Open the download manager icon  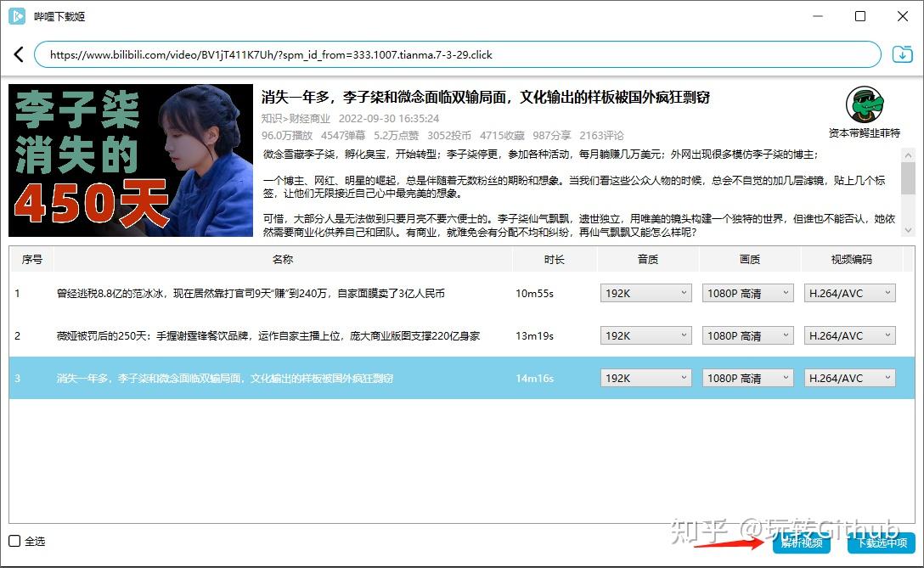click(x=902, y=54)
